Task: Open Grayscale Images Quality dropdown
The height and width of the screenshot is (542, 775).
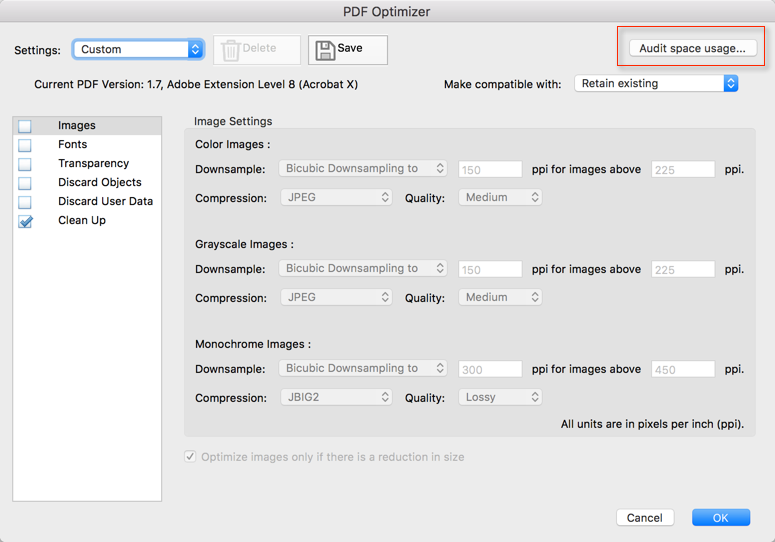Action: (x=500, y=297)
